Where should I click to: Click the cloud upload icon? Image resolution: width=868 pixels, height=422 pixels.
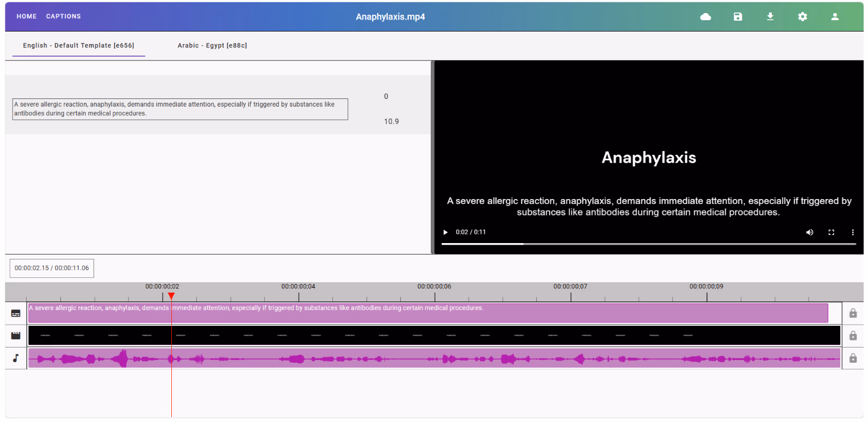click(705, 17)
